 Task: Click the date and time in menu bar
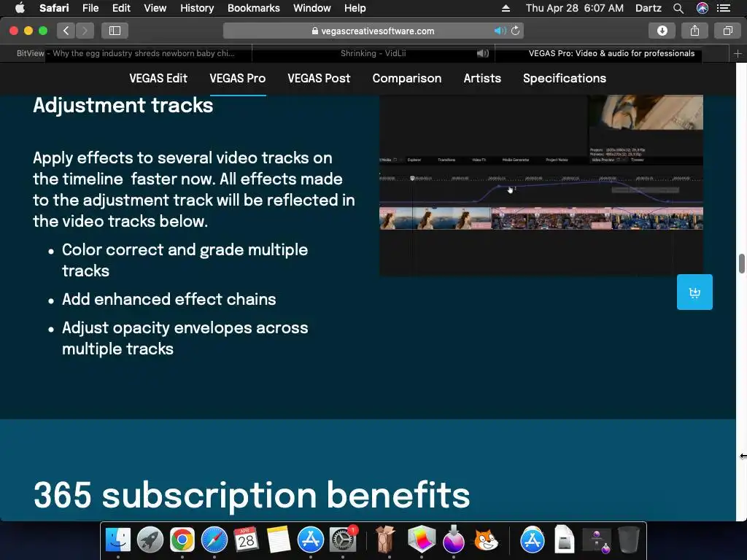point(575,8)
